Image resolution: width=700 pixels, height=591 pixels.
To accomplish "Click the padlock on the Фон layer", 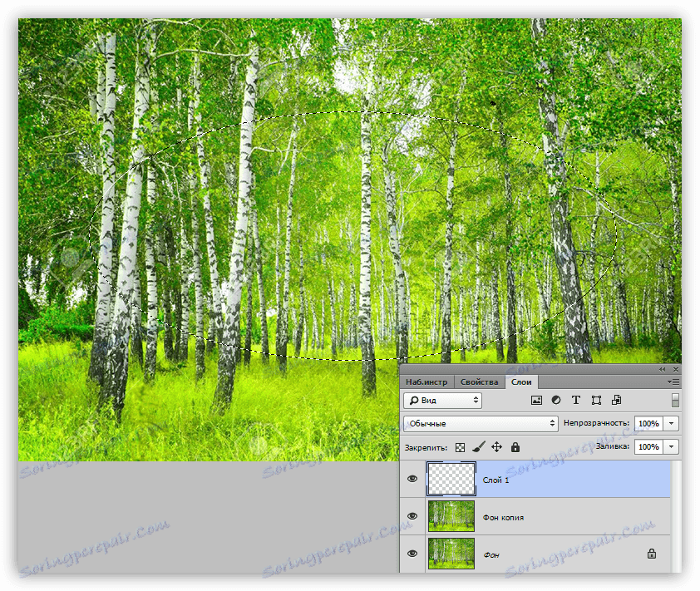I will [652, 554].
